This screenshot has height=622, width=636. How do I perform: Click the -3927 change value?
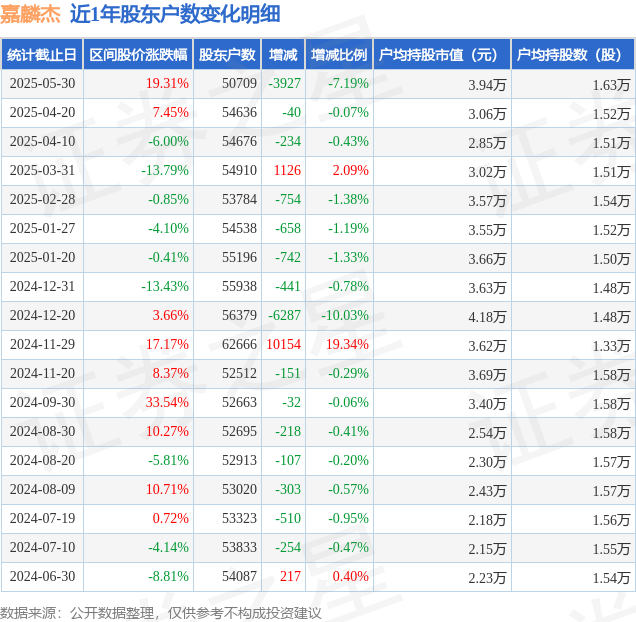click(x=284, y=84)
